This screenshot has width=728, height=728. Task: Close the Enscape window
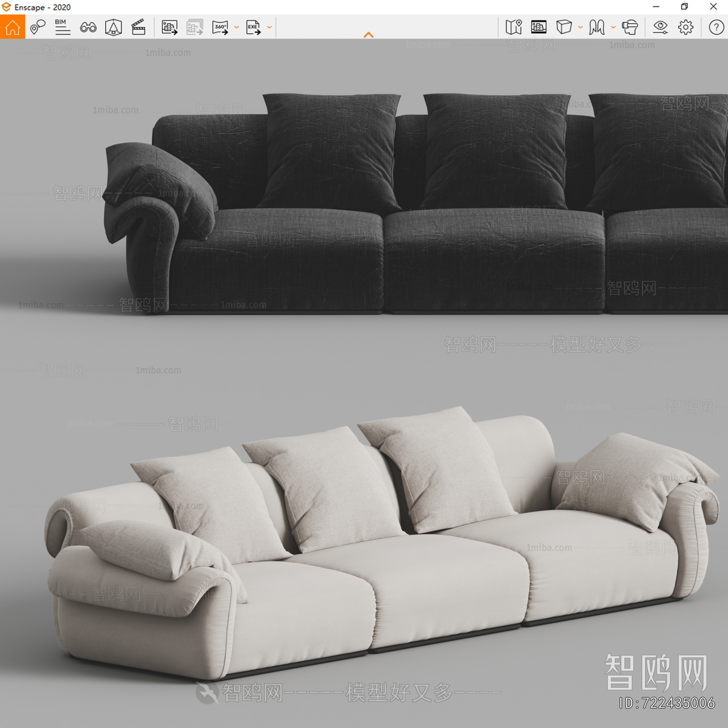tap(713, 7)
